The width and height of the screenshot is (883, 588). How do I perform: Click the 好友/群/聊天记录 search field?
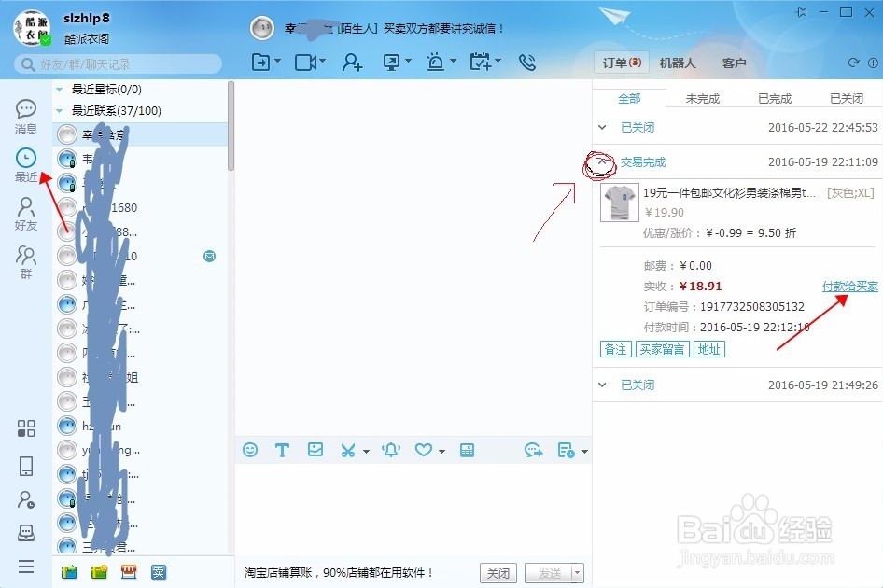tap(121, 63)
